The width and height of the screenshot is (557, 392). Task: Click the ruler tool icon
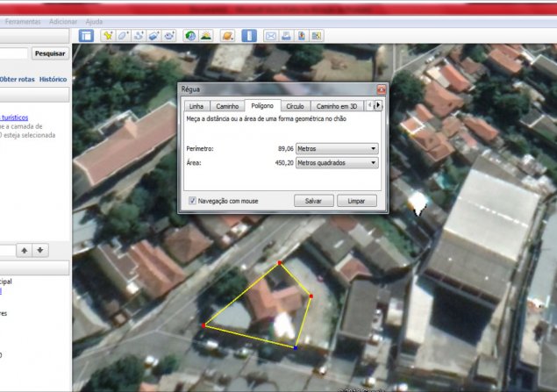249,36
